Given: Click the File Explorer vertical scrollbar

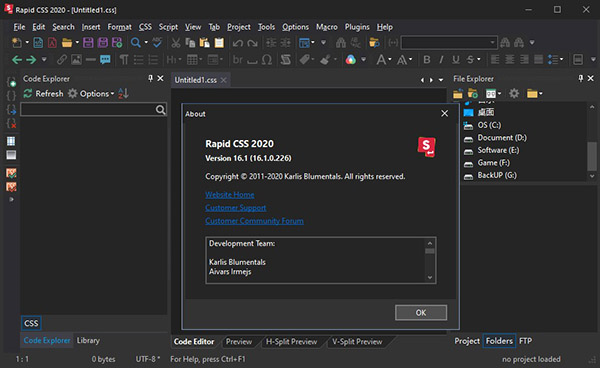Looking at the screenshot, I should tap(592, 142).
